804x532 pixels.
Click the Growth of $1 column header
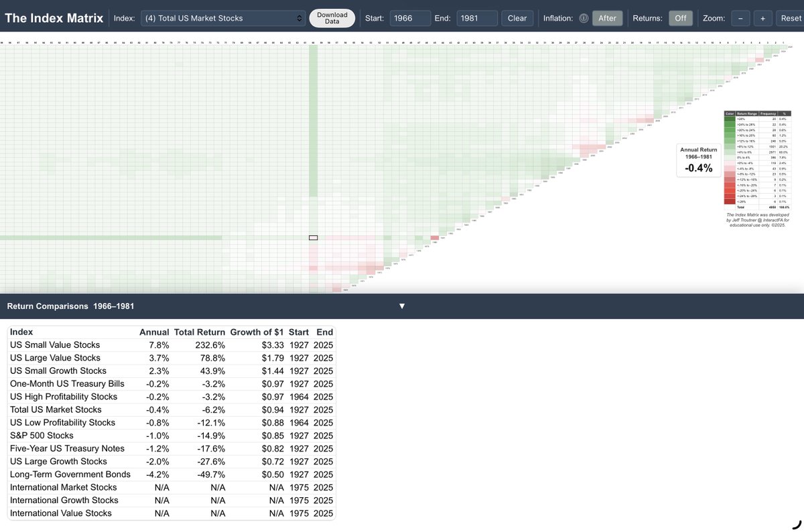[x=257, y=332]
